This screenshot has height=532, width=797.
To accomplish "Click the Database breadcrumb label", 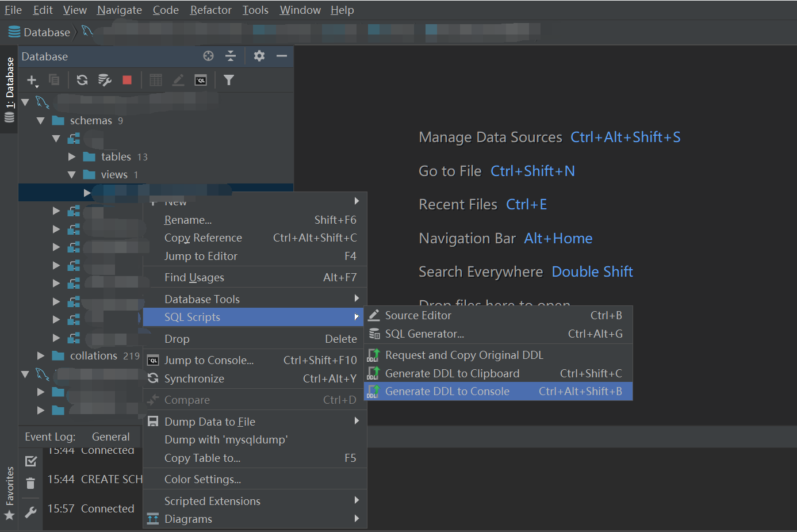I will [x=47, y=32].
